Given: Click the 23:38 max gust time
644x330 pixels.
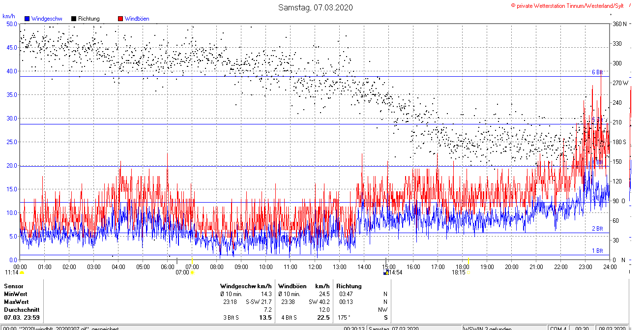Looking at the screenshot, I should tap(288, 302).
